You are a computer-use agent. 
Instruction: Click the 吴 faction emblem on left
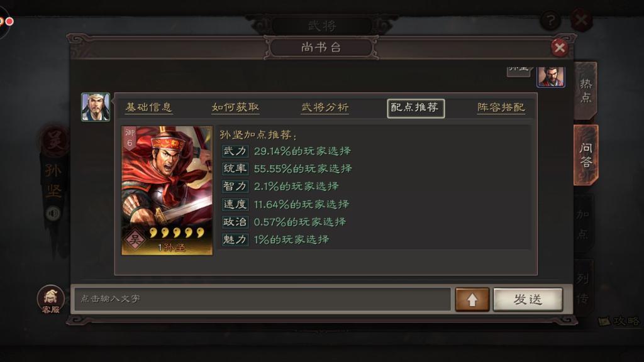(x=54, y=141)
